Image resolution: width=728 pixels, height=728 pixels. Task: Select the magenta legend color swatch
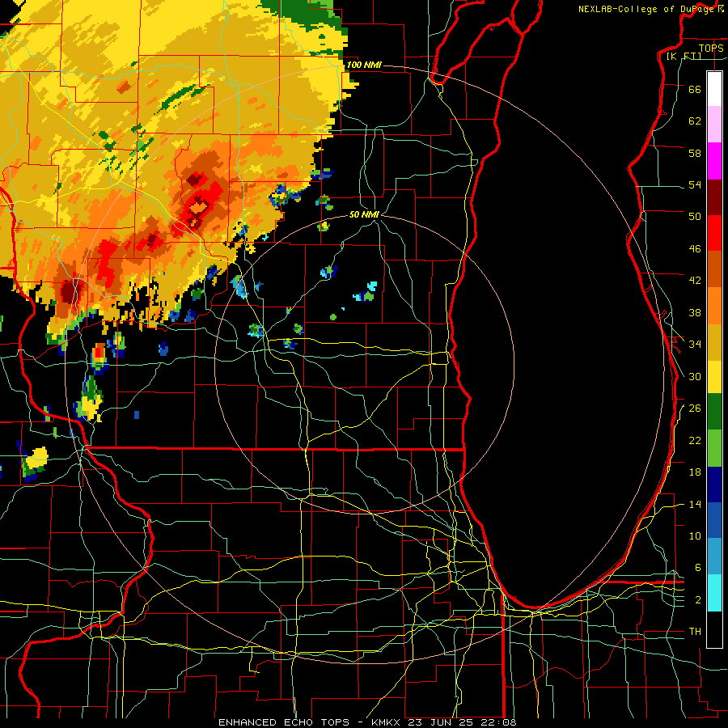(714, 161)
